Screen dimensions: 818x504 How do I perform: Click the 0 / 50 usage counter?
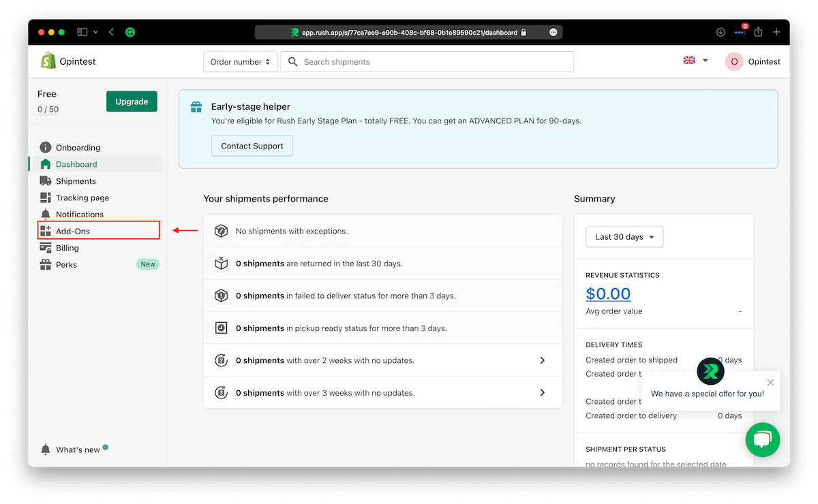(x=48, y=109)
